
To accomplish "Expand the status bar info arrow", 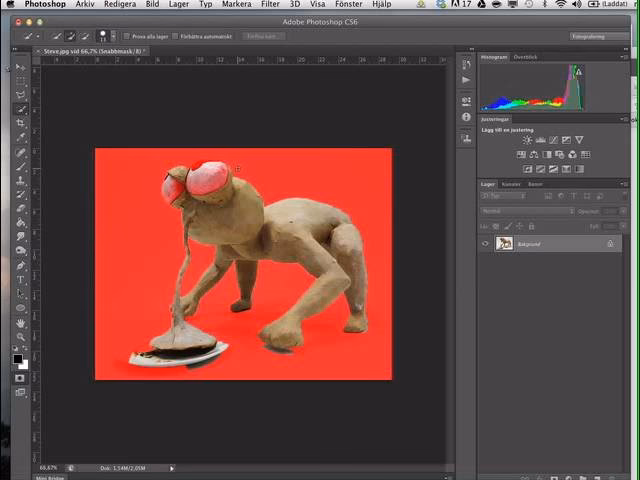I will coord(171,468).
